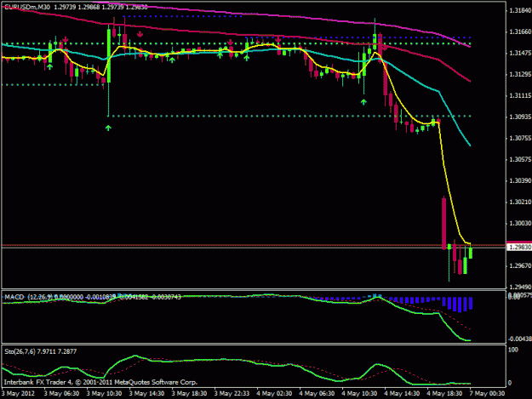Screen dimensions: 532x399
Task: Click the 1.30390 price axis label
Action: point(520,180)
